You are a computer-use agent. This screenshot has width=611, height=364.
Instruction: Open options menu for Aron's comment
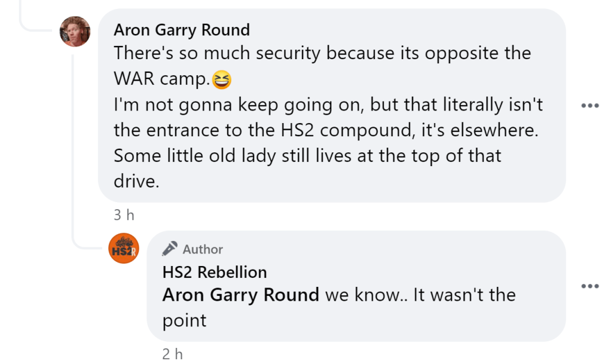point(589,106)
